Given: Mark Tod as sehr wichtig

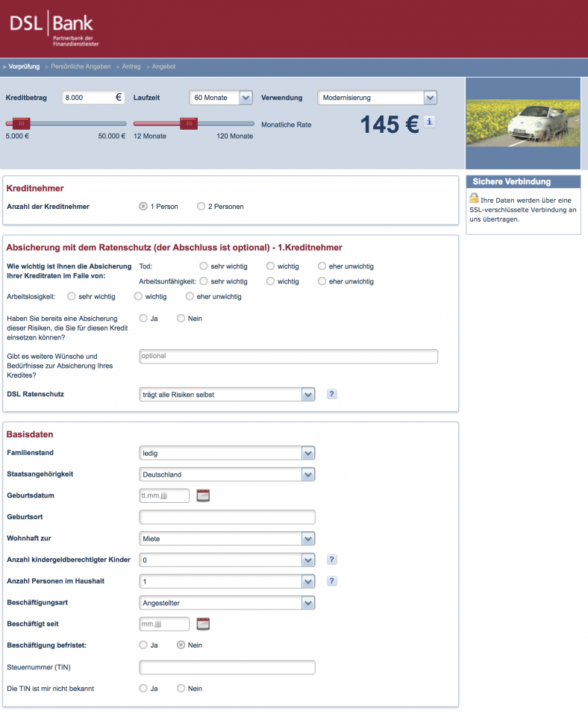Looking at the screenshot, I should 204,266.
